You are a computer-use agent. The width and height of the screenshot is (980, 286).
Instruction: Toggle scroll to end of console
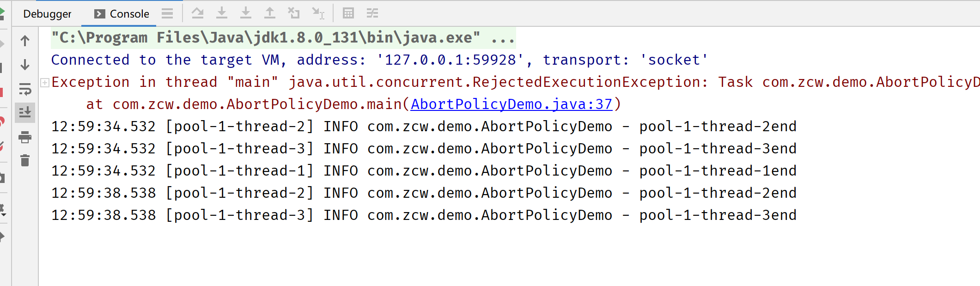pos(25,113)
